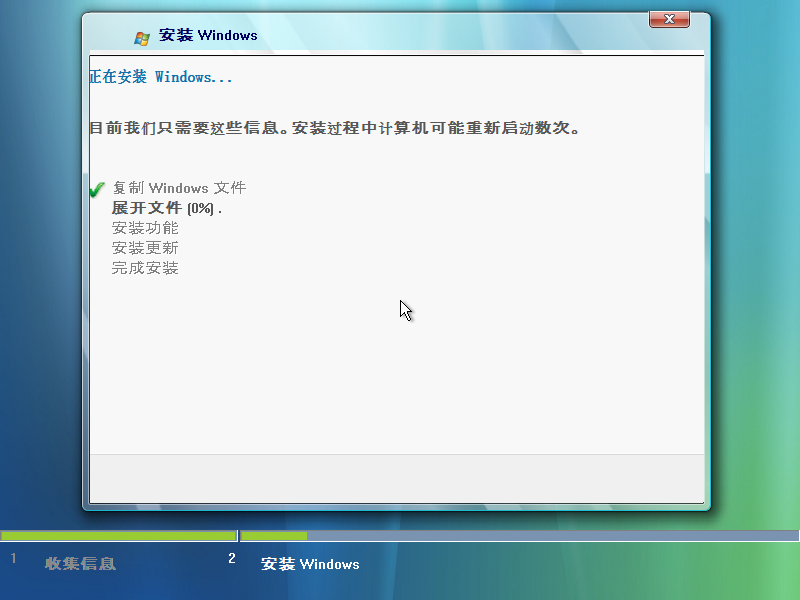800x600 pixels.
Task: Close the 安装 Windows setup window
Action: pos(668,19)
